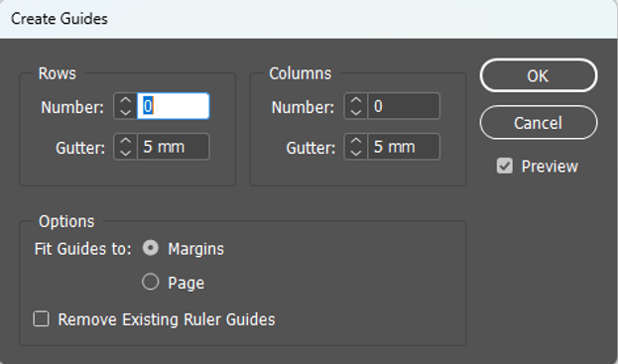Decrease the Rows Number with down arrow

(125, 112)
